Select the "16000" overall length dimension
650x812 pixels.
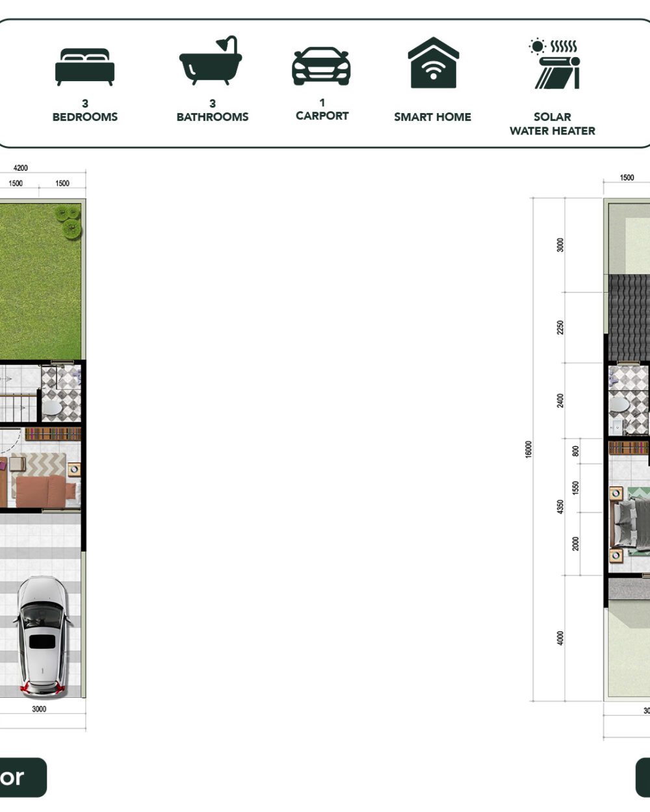click(x=528, y=449)
